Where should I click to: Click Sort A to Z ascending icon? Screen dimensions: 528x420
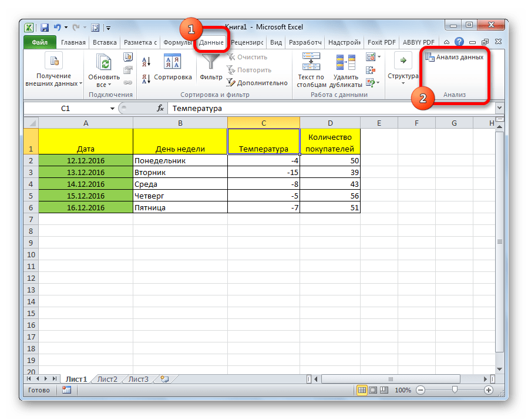(146, 62)
